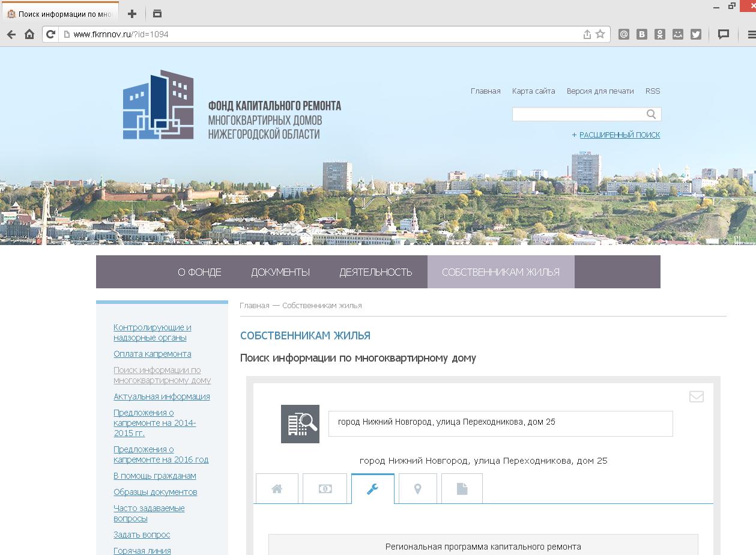Open the СОБСТВЕННИКАМ ЖИЛЬЯ menu item
756x555 pixels.
point(501,272)
